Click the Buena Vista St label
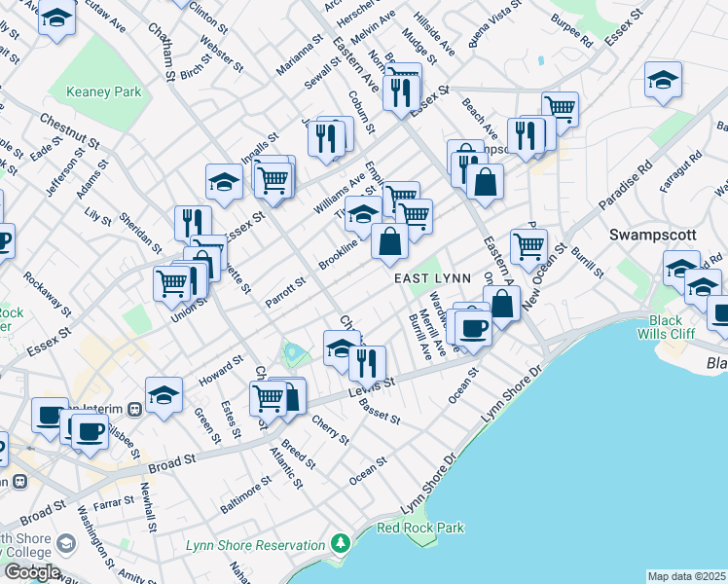Image resolution: width=728 pixels, height=584 pixels. click(x=495, y=23)
